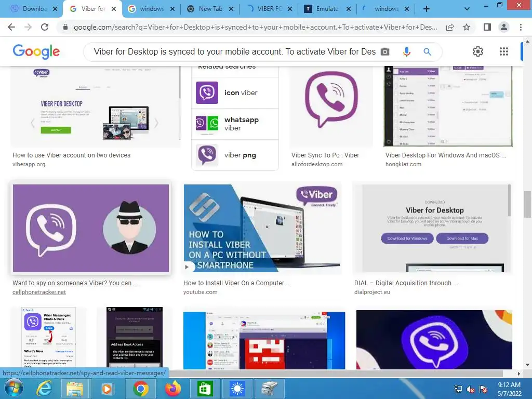Screen dimensions: 532x399
Task: Open the blue sun taskbar app
Action: [237, 389]
